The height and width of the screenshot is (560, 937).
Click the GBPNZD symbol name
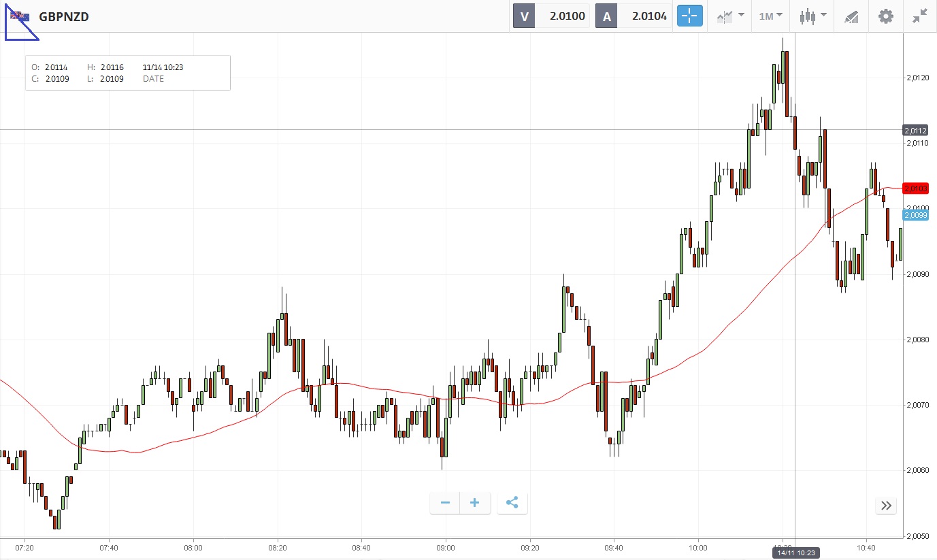point(64,16)
